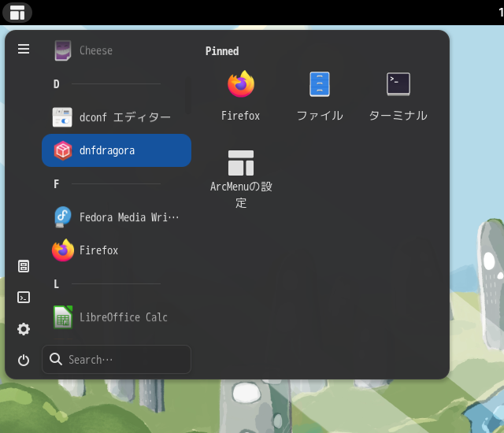Image resolution: width=504 pixels, height=433 pixels.
Task: Open the hamburger menu in the sidebar
Action: pos(24,49)
